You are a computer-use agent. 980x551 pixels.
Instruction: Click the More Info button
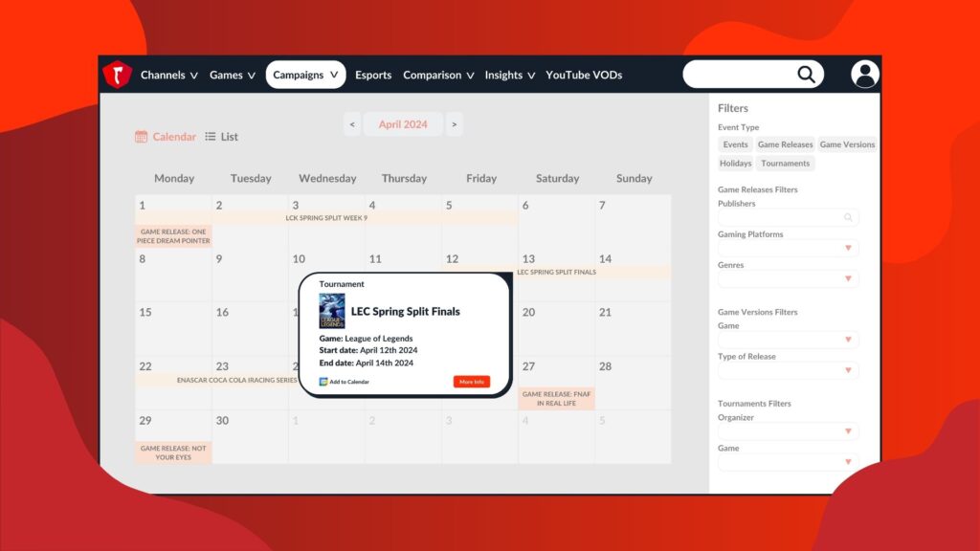pyautogui.click(x=471, y=382)
